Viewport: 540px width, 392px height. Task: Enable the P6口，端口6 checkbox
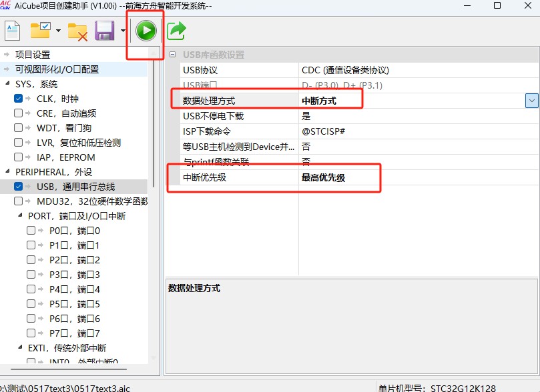(31, 319)
